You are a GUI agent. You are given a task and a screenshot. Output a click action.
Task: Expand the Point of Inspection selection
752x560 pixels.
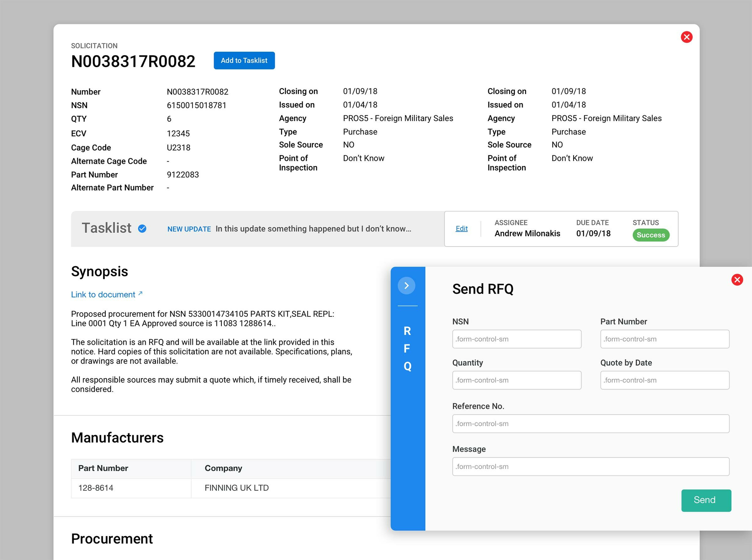tap(363, 158)
